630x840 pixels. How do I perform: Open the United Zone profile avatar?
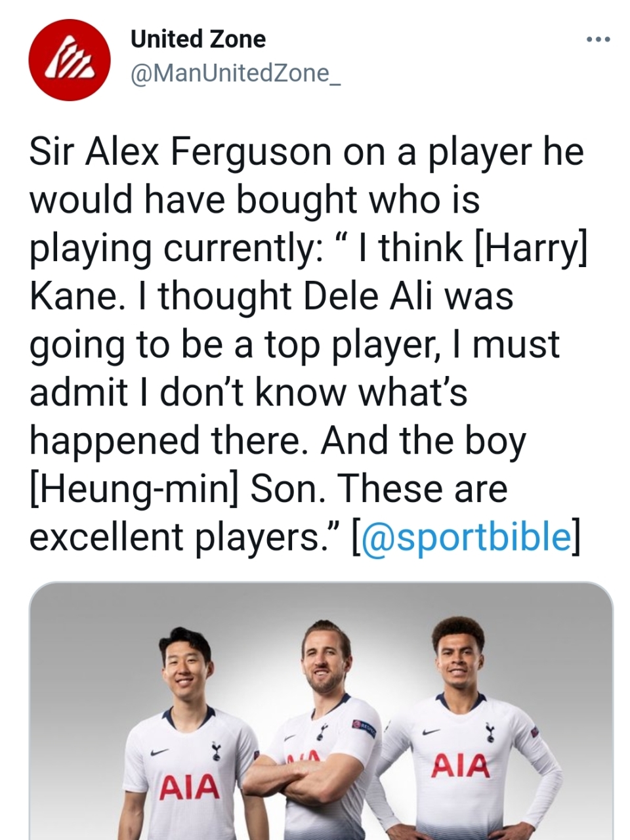(68, 60)
